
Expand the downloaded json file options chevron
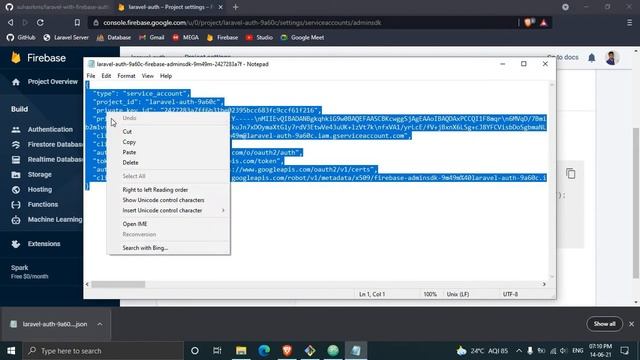[100, 324]
